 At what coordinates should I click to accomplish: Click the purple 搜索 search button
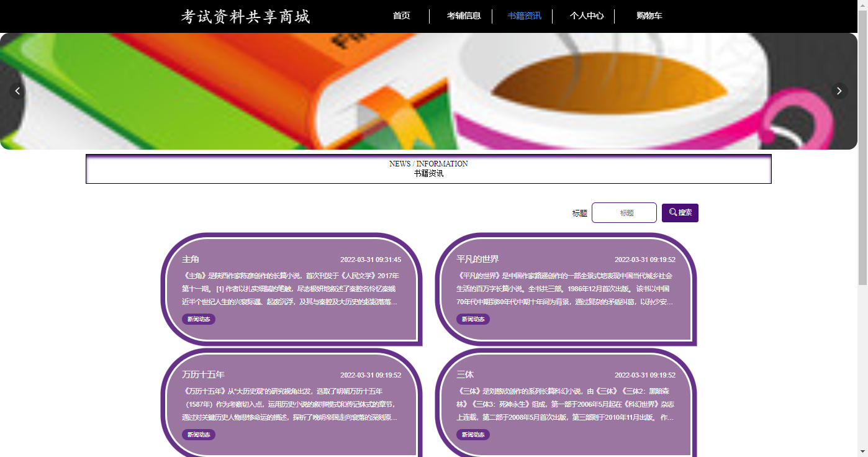tap(680, 212)
